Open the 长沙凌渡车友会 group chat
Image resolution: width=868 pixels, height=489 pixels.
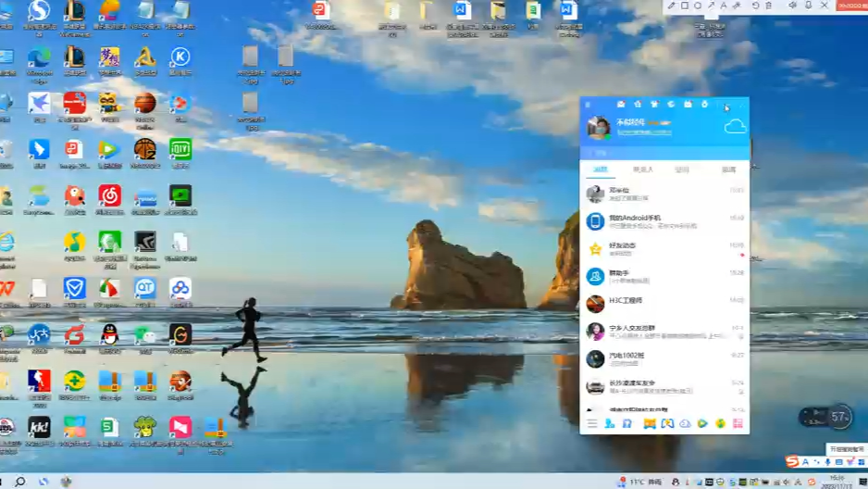click(x=664, y=386)
